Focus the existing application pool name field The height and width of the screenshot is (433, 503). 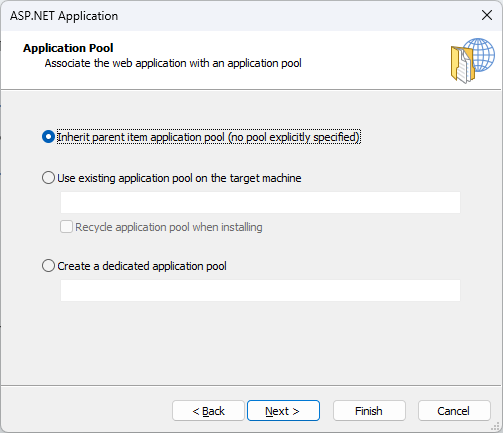point(260,202)
